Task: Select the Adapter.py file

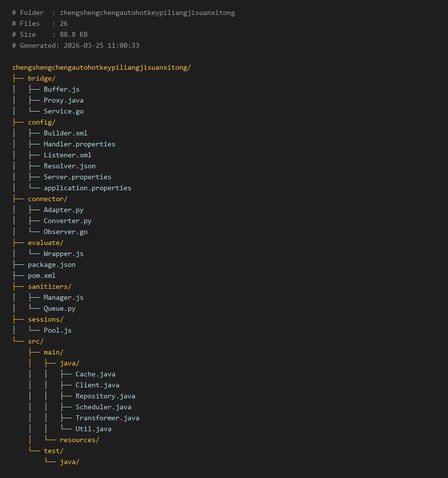Action: click(x=63, y=210)
